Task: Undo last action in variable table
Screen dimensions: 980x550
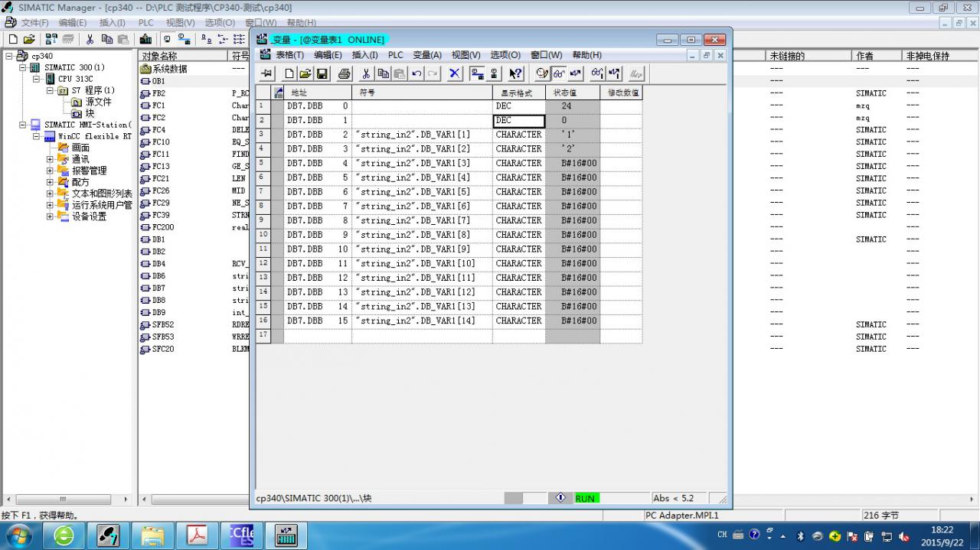Action: (416, 73)
